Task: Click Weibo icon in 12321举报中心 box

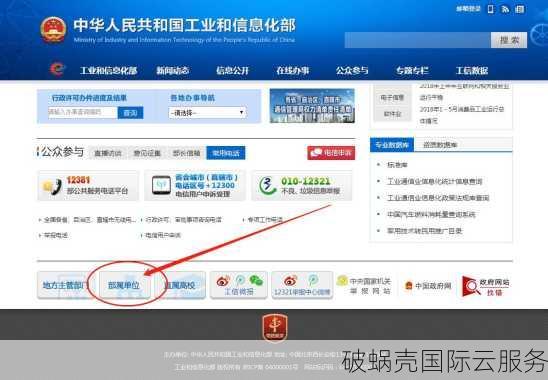Action: [290, 280]
